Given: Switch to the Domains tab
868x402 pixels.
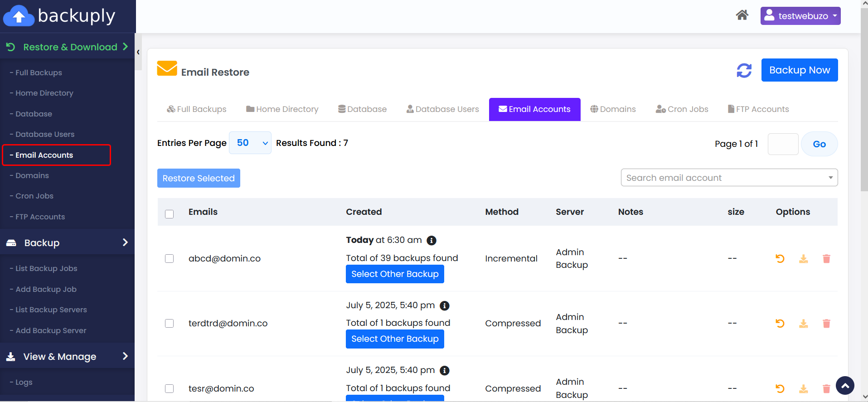Looking at the screenshot, I should pyautogui.click(x=613, y=109).
